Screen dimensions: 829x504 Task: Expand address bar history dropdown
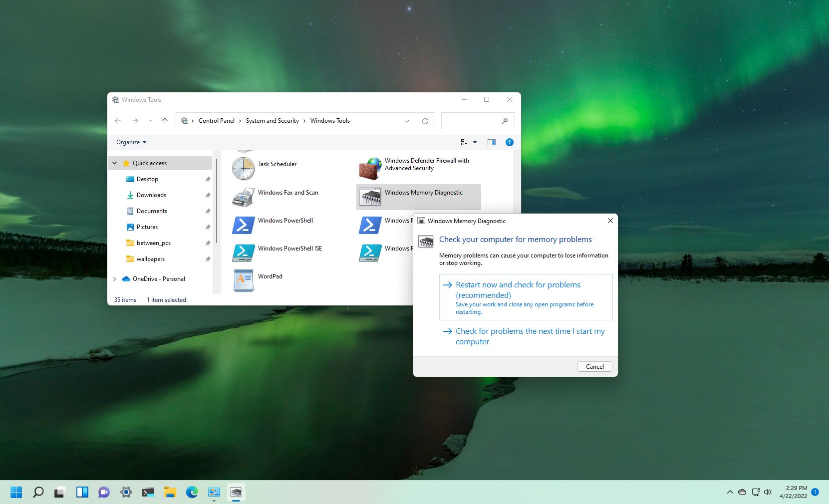tap(407, 121)
